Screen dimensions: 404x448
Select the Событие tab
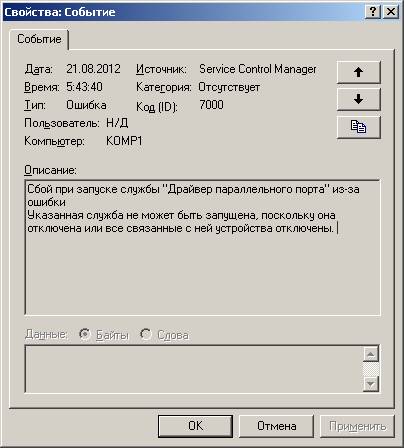click(x=39, y=39)
